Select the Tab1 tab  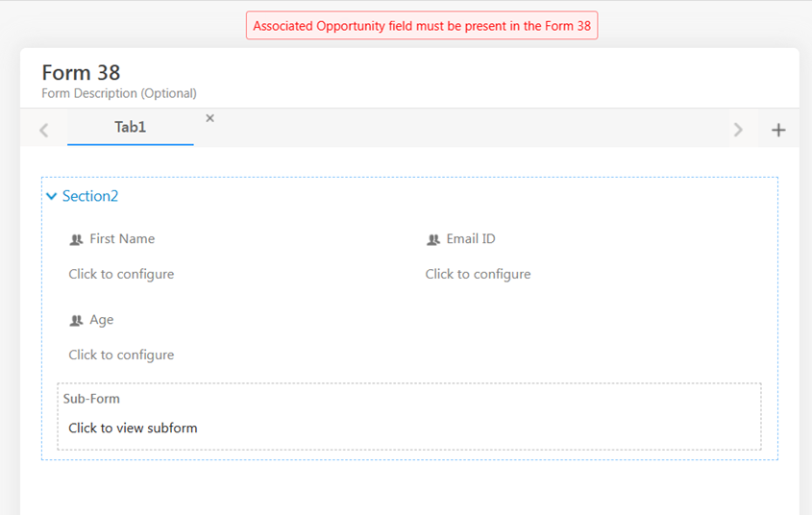point(131,127)
